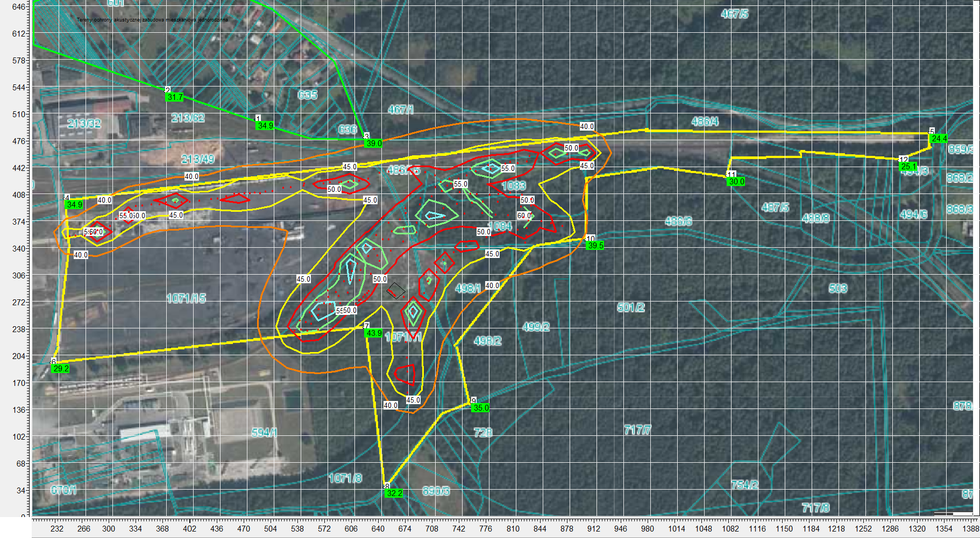Screen dimensions: 980x538
Task: Select the 32.2 receptor marker
Action: pos(394,493)
